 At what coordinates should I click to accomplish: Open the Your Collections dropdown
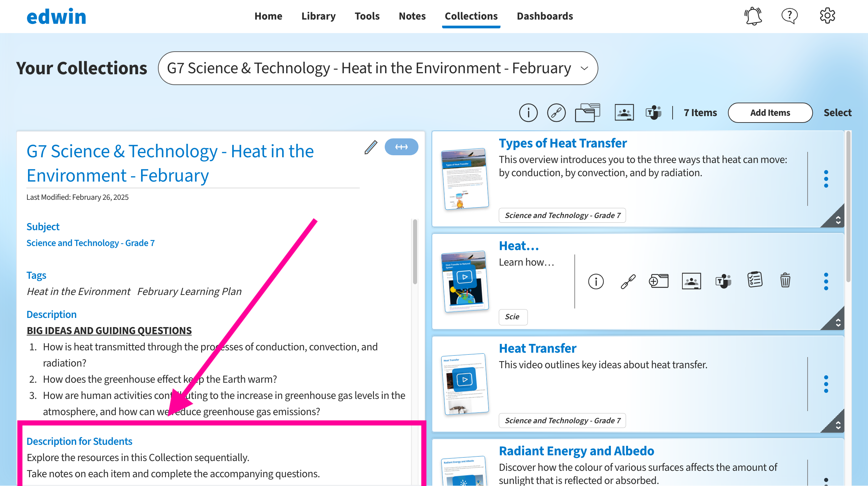click(378, 68)
